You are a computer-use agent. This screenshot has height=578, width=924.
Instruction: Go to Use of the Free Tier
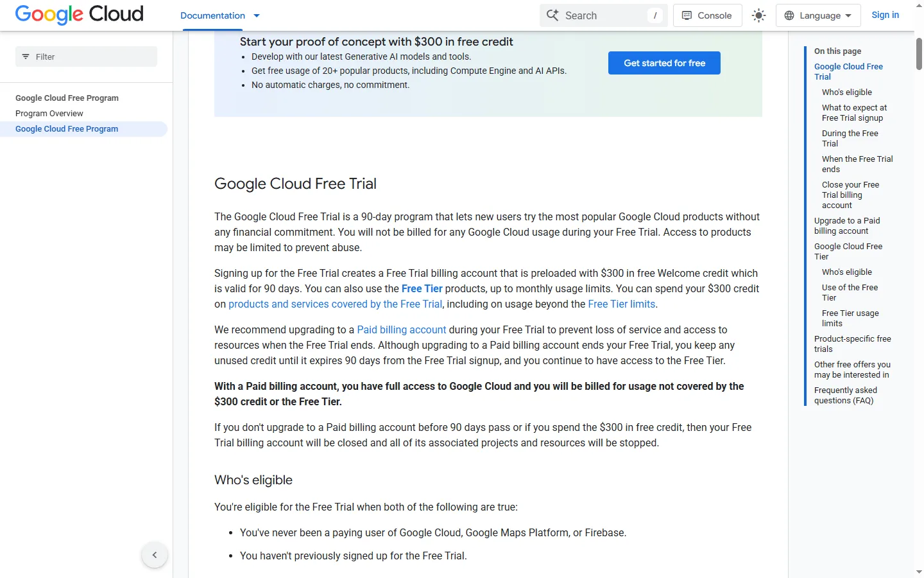click(x=850, y=293)
